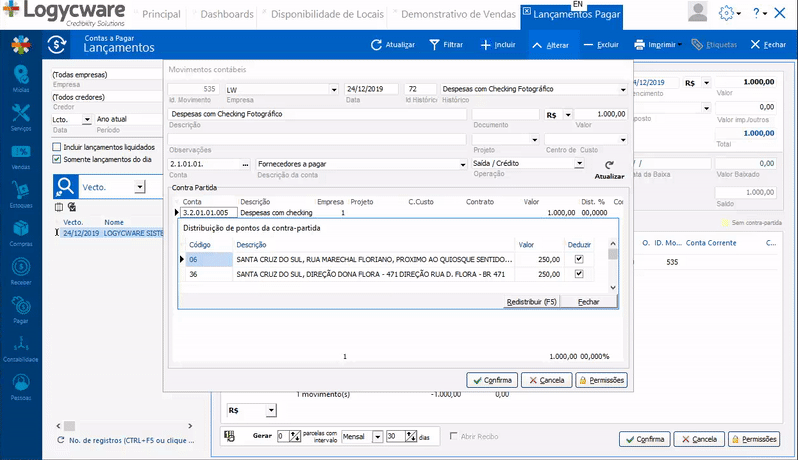This screenshot has height=460, width=798.
Task: Open the Mídias module in sidebar
Action: 20,79
